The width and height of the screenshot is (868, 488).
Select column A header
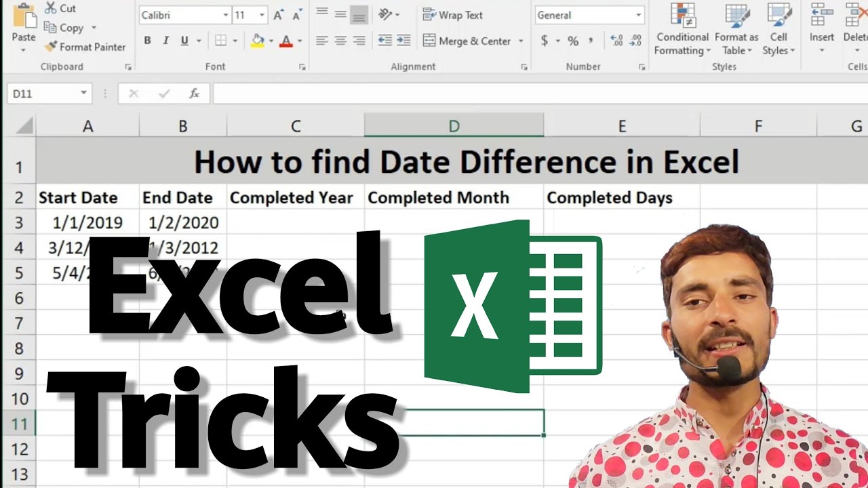tap(87, 125)
